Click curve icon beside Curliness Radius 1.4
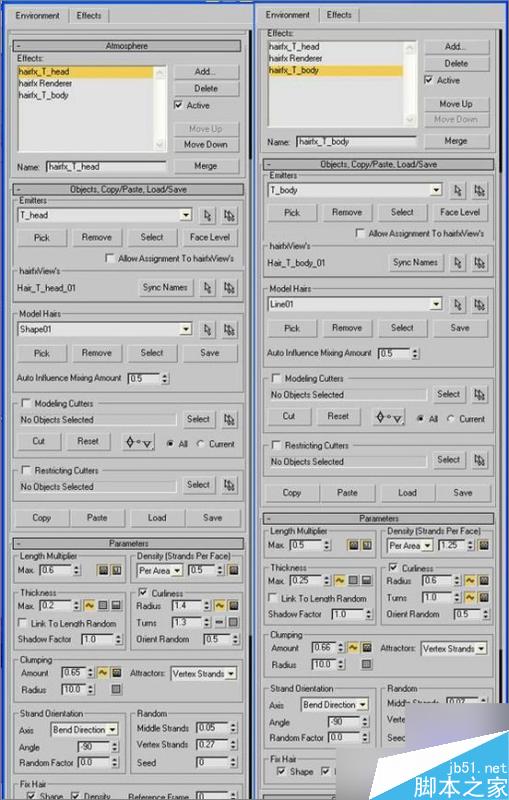Screen dimensions: 509x800 tap(220, 606)
